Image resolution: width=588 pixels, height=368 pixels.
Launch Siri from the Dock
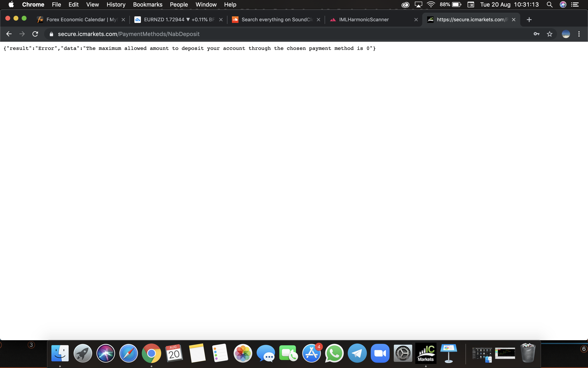coord(106,353)
